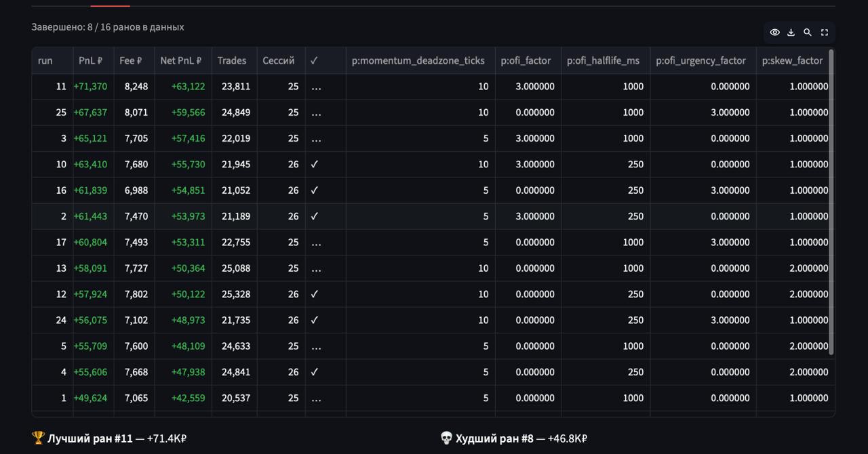Select Net PnL cell +63,122

(188, 86)
